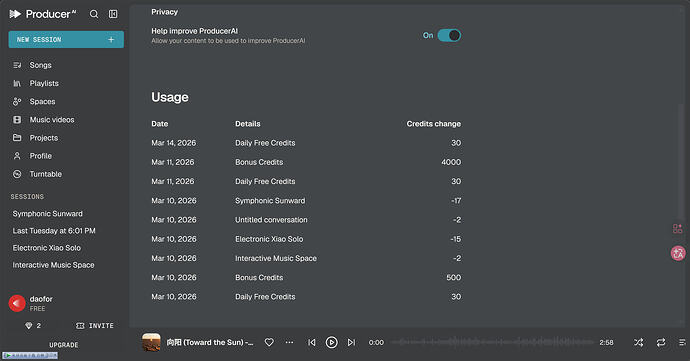Toggle shuffle in player

(x=639, y=342)
